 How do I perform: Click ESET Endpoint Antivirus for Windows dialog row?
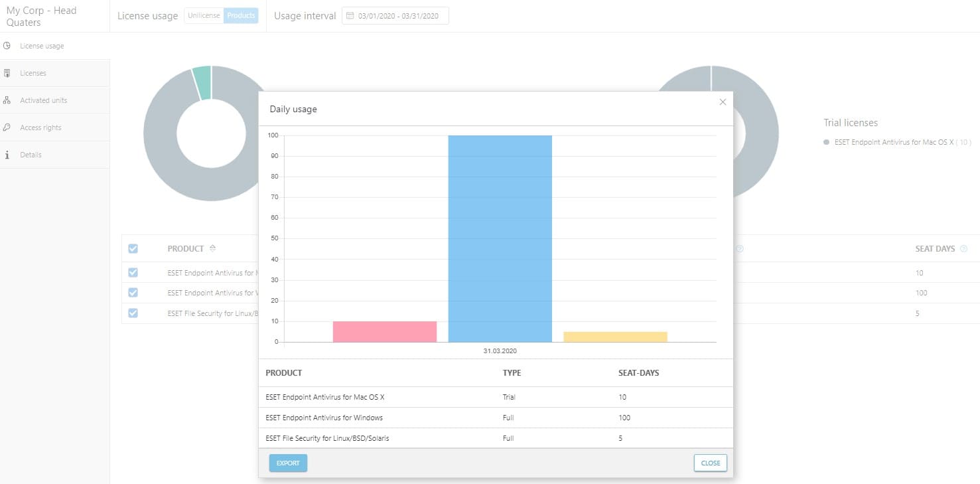coord(496,418)
